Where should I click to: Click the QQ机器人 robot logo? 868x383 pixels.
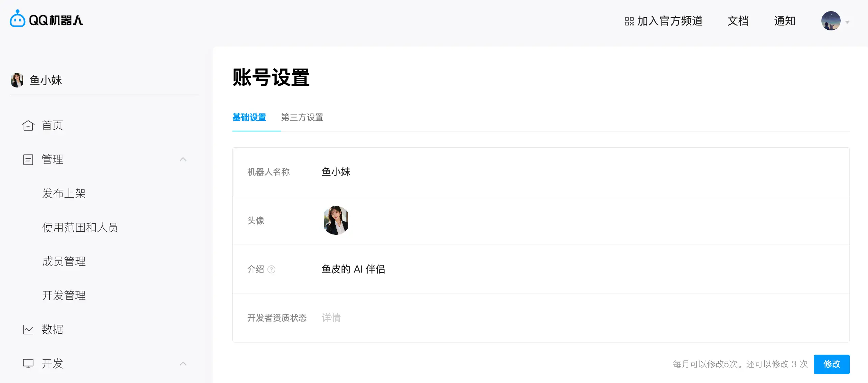click(18, 19)
